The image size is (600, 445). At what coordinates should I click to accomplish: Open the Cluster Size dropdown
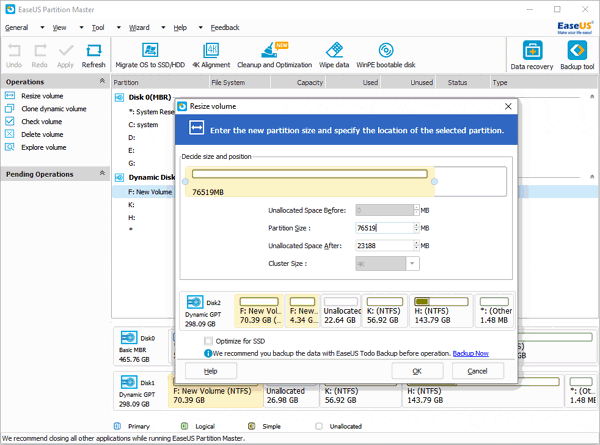click(412, 264)
